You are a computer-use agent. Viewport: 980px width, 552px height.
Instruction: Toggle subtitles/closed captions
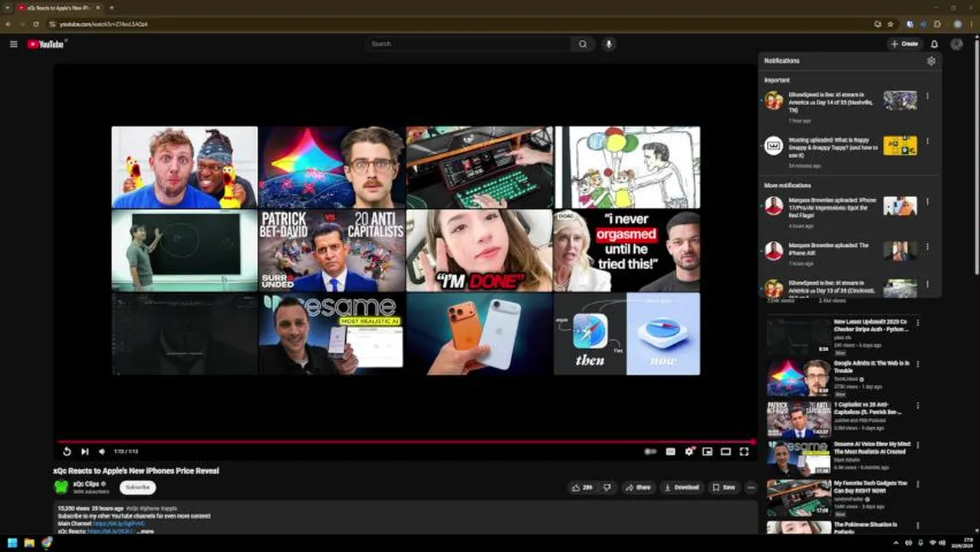(x=670, y=452)
